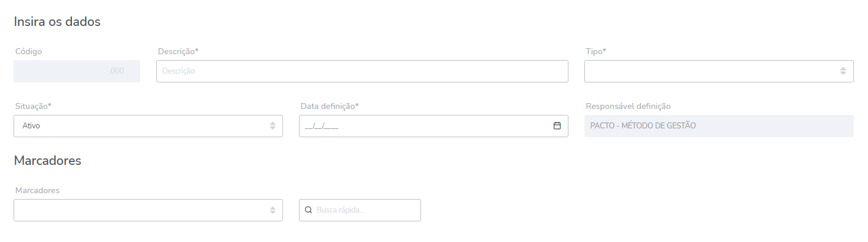Viewport: 868px width, 242px height.
Task: Click the 'Tipo*' field label
Action: (x=596, y=51)
